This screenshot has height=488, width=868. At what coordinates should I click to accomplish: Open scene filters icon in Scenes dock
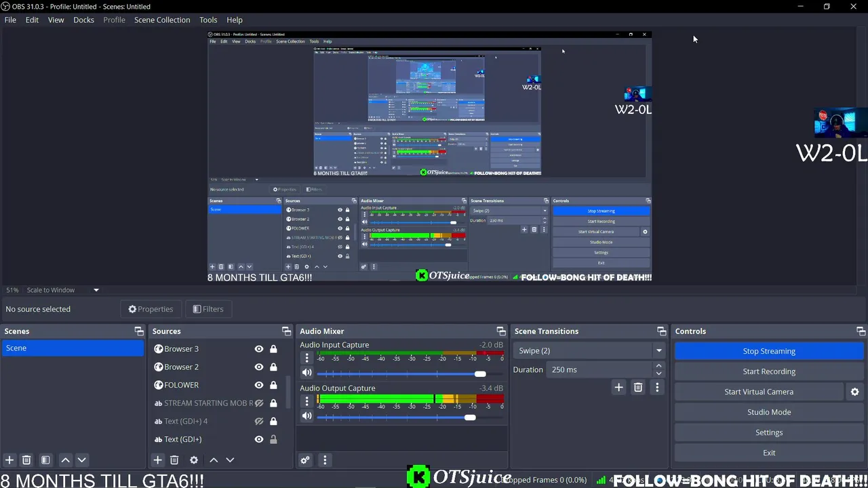click(x=45, y=460)
